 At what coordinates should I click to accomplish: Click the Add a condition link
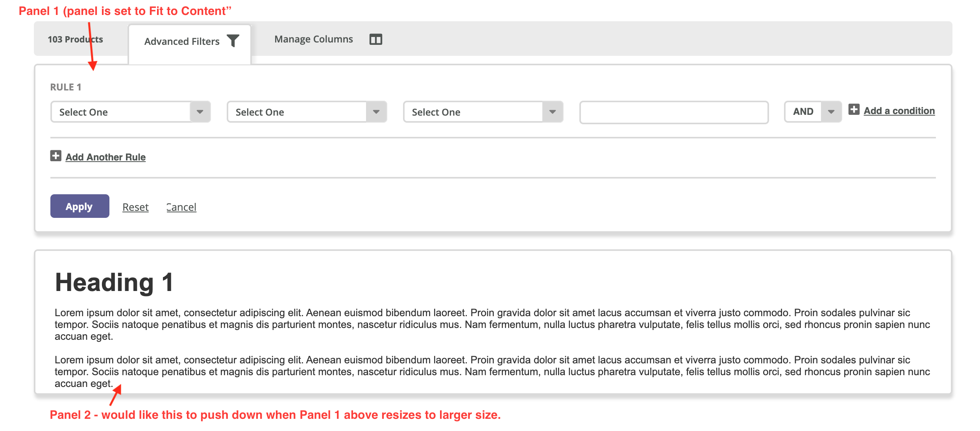tap(899, 111)
